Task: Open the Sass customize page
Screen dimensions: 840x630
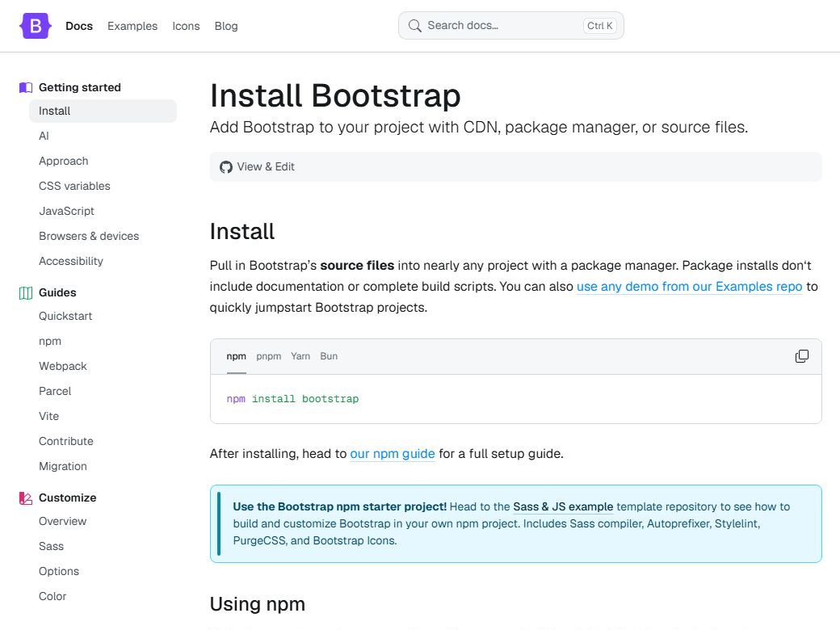Action: coord(51,547)
